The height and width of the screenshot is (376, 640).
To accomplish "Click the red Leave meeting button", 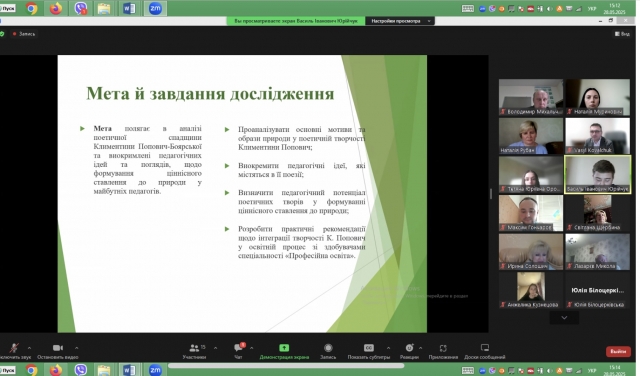I will 618,351.
